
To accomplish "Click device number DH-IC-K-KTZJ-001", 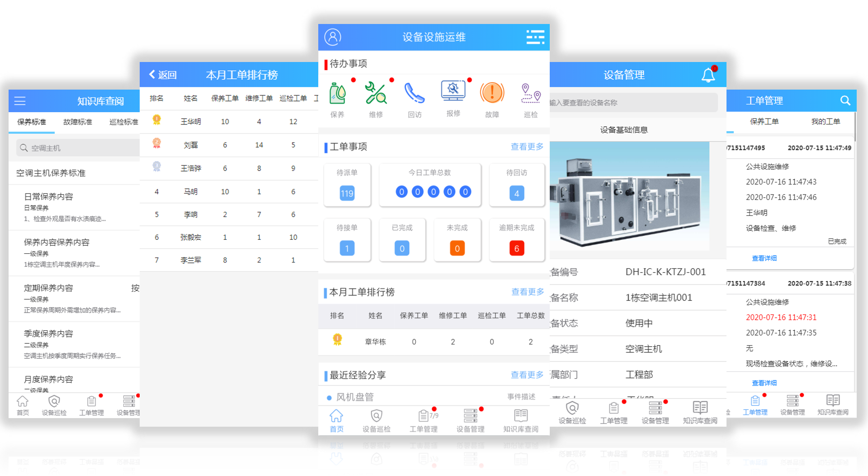I will tap(665, 272).
